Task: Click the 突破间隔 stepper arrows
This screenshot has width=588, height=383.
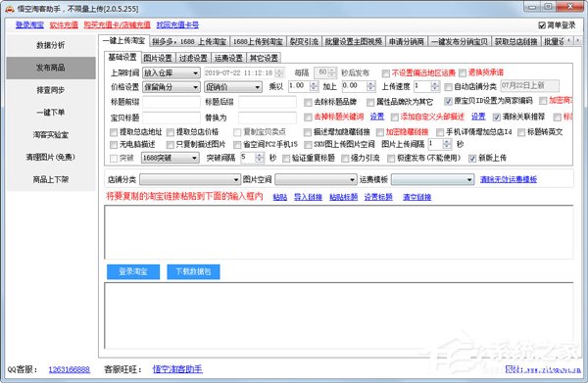Action: click(x=260, y=158)
